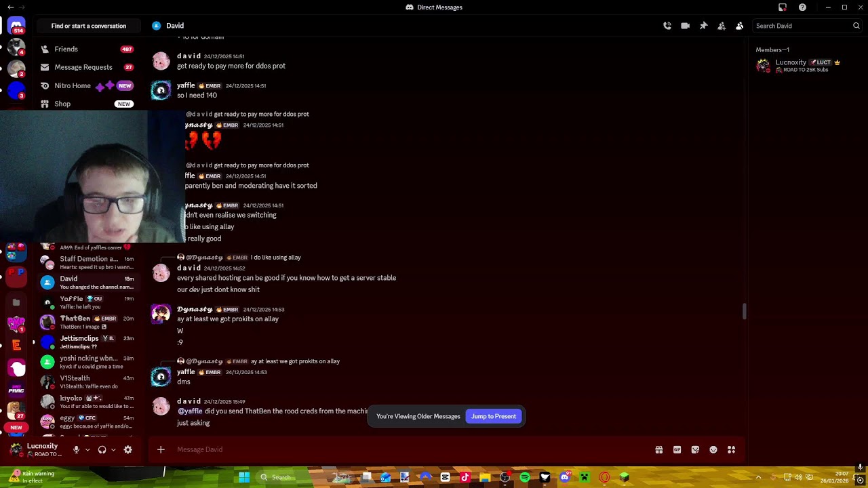The height and width of the screenshot is (488, 868).
Task: Open the GIF picker
Action: click(677, 449)
